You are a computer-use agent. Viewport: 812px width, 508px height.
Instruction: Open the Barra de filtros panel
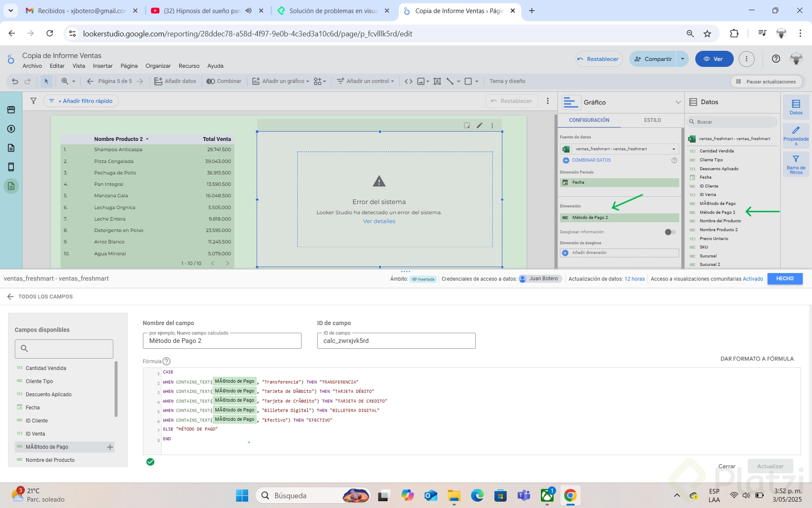pyautogui.click(x=796, y=164)
